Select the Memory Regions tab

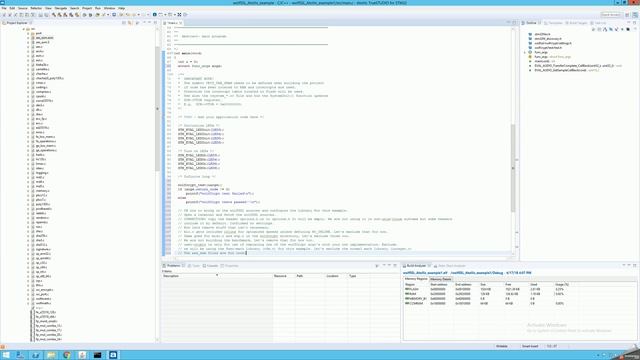[416, 279]
